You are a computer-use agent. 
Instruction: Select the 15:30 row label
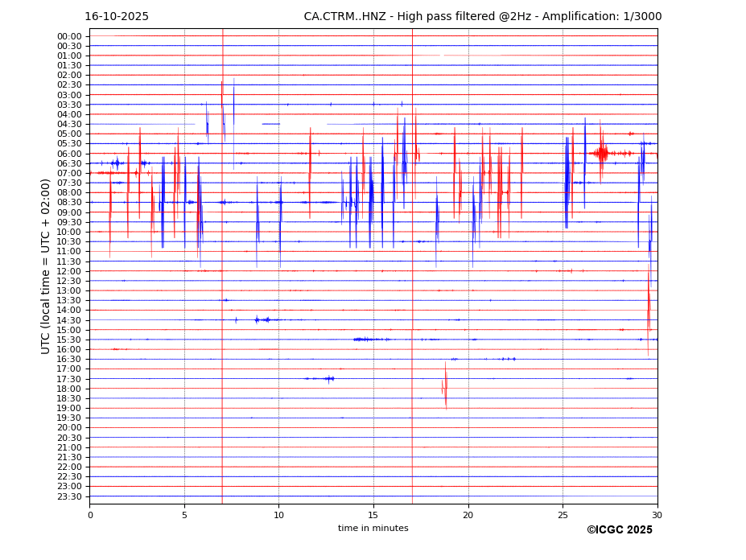68,340
